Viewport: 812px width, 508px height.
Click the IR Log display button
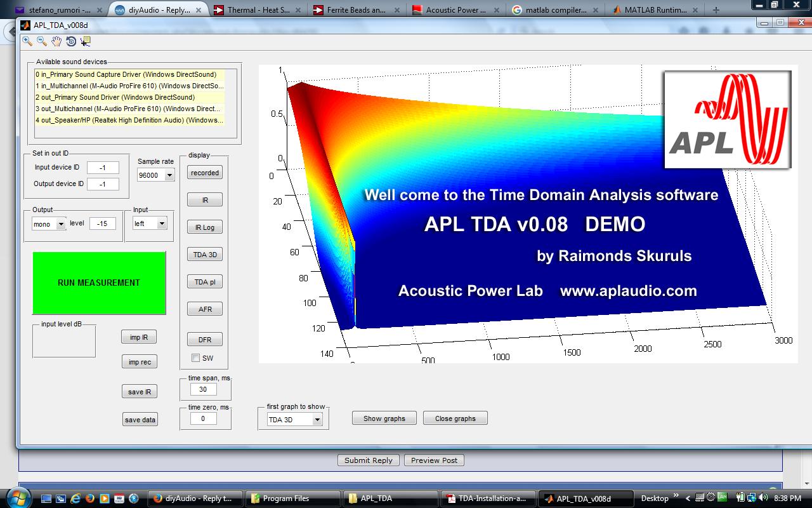click(205, 227)
